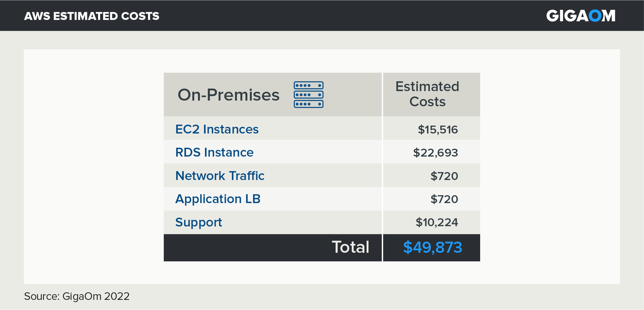
Task: Click the EC2 Instances row label
Action: (x=217, y=129)
